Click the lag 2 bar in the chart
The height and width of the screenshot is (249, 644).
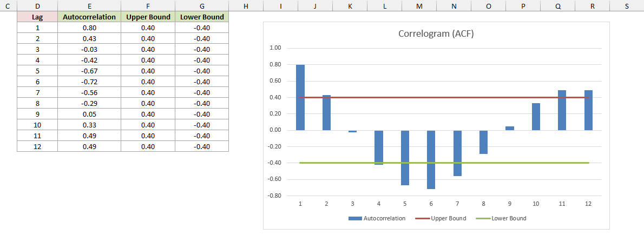pyautogui.click(x=326, y=112)
